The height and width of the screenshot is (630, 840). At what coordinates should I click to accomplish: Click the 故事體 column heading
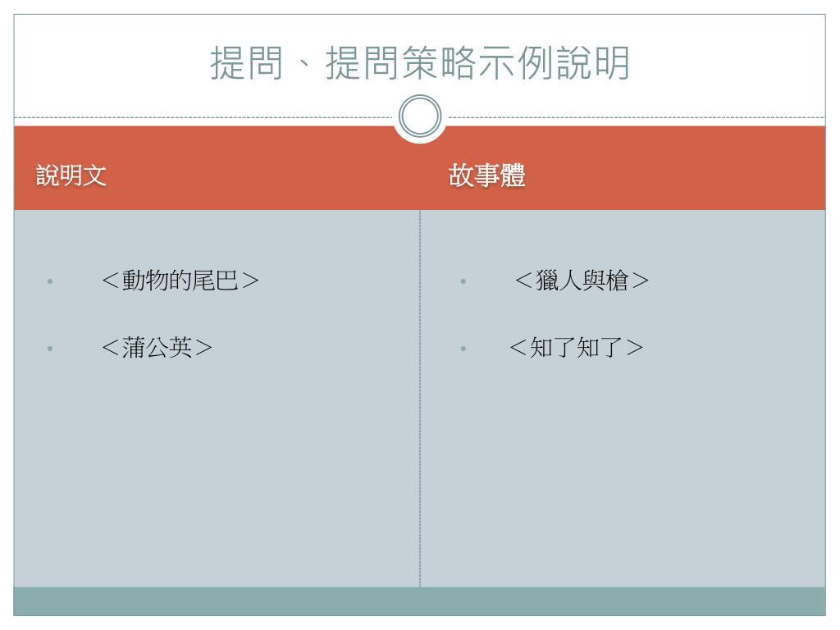tap(486, 176)
